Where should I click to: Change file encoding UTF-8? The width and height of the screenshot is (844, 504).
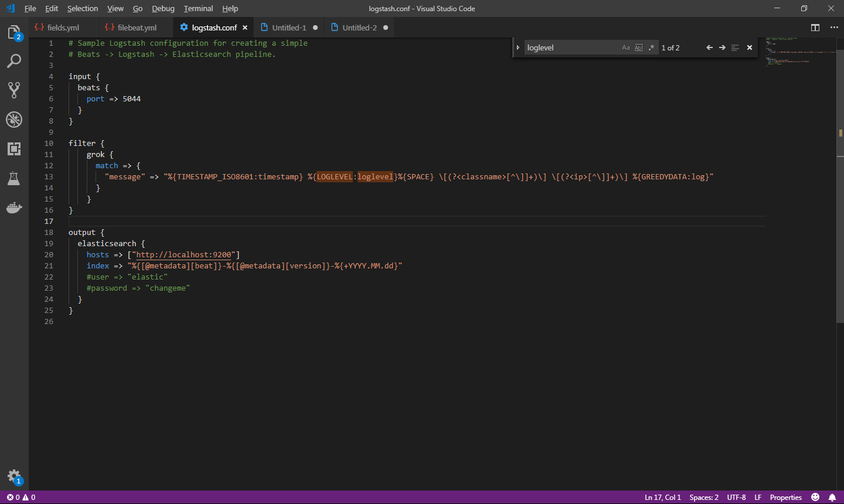click(x=737, y=497)
